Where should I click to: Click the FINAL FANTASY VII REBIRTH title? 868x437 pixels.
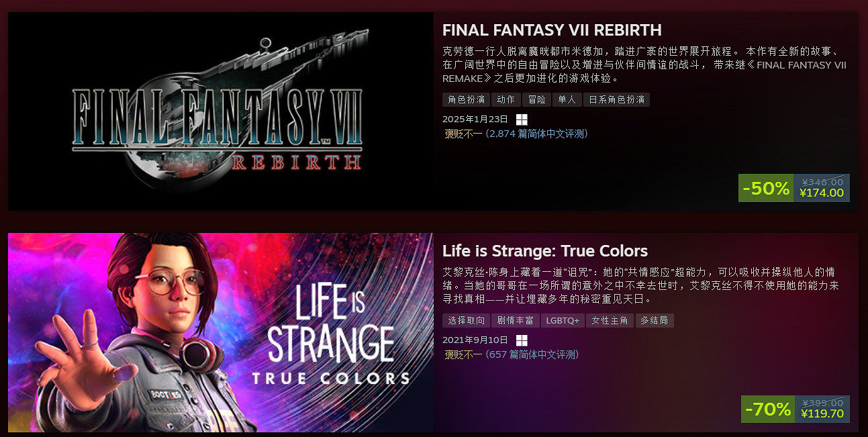pos(552,30)
